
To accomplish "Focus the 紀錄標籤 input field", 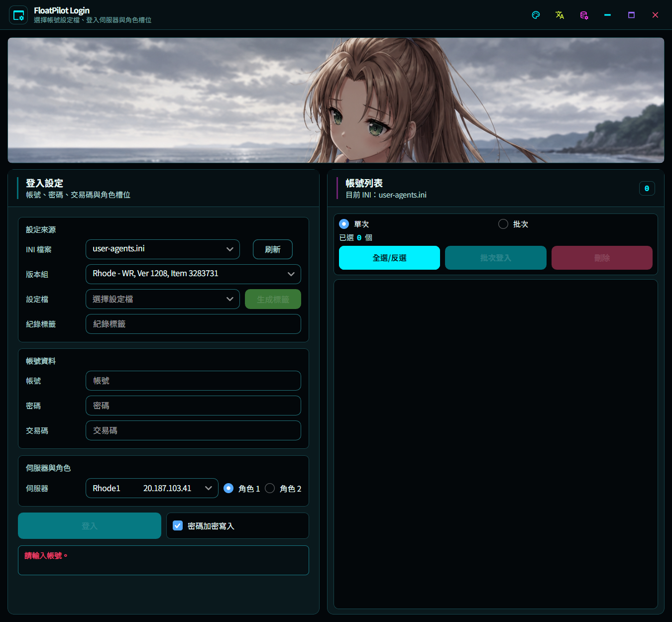I will pos(193,324).
